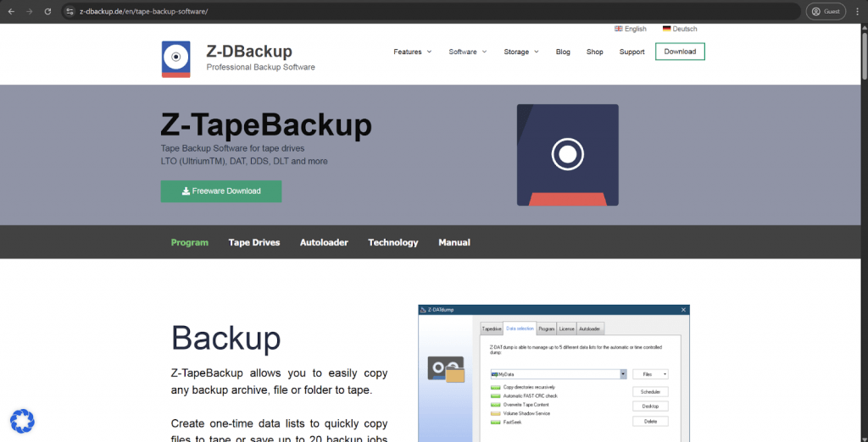868x442 pixels.
Task: Click the green Freeware Download button
Action: pyautogui.click(x=221, y=191)
